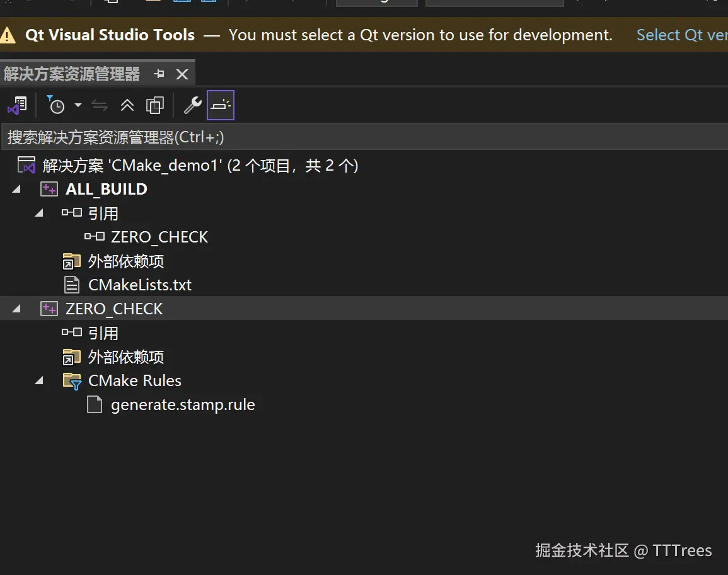
Task: Click the CMake Rules filter folder icon
Action: (x=72, y=381)
